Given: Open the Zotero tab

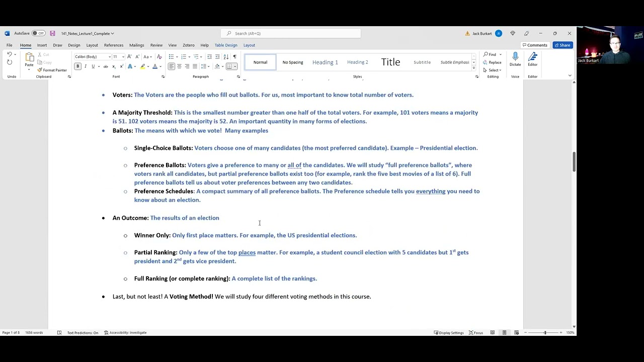Looking at the screenshot, I should 189,45.
